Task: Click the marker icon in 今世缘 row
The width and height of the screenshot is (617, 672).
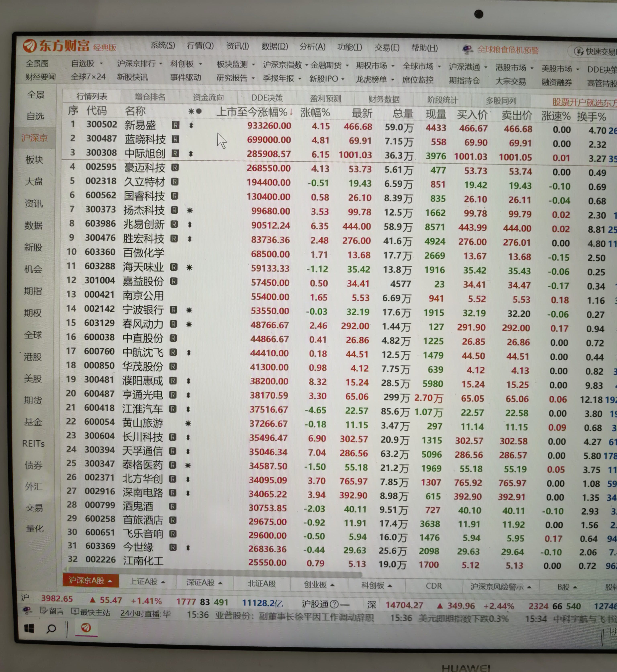Action: pos(188,547)
